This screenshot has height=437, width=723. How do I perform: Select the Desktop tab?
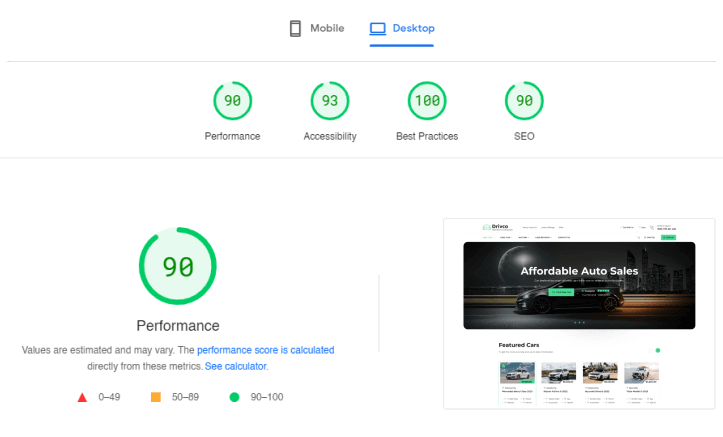click(x=402, y=29)
